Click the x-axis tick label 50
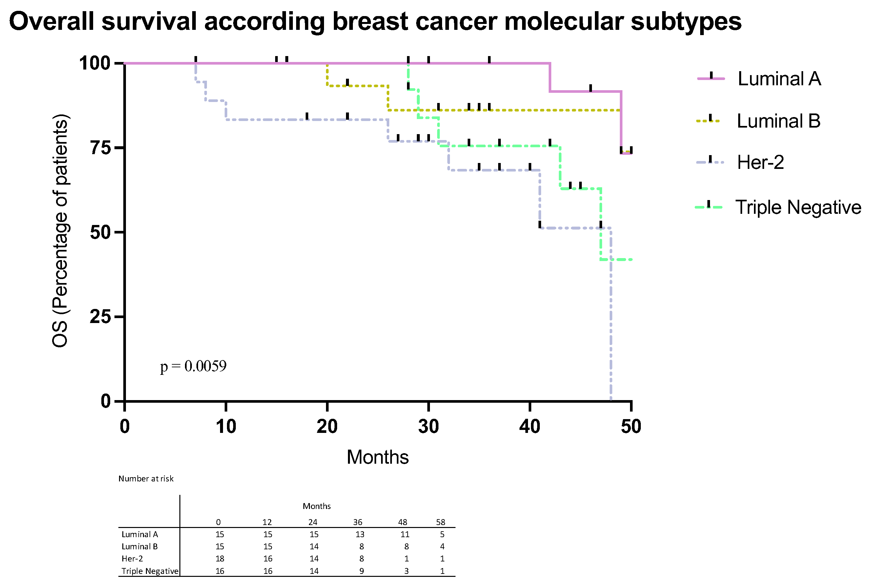The width and height of the screenshot is (873, 588). 631,426
